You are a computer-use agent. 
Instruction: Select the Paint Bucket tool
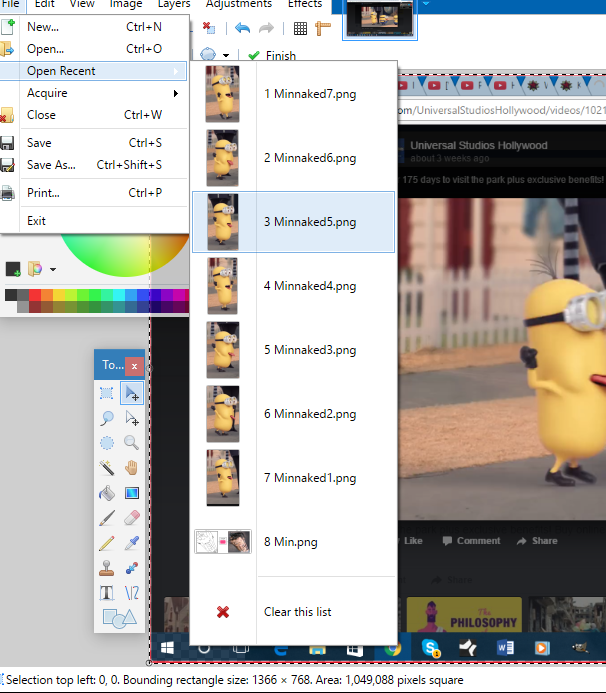pyautogui.click(x=107, y=493)
